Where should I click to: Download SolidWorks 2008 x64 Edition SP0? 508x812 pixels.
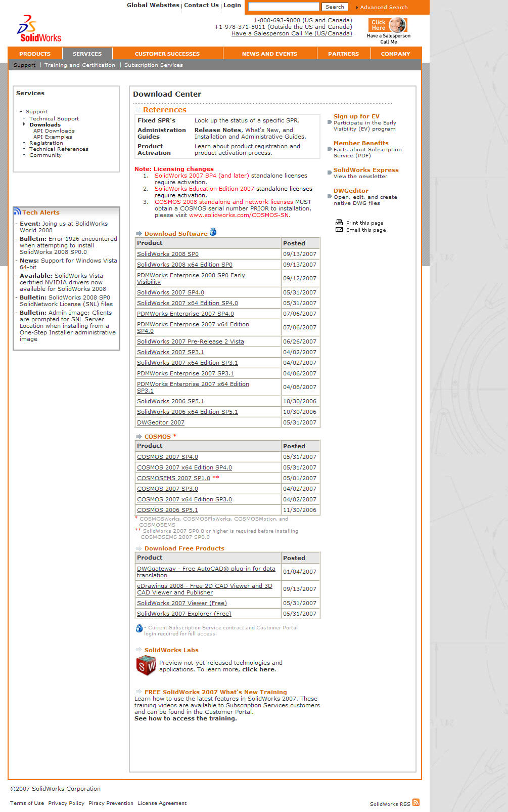(x=184, y=265)
